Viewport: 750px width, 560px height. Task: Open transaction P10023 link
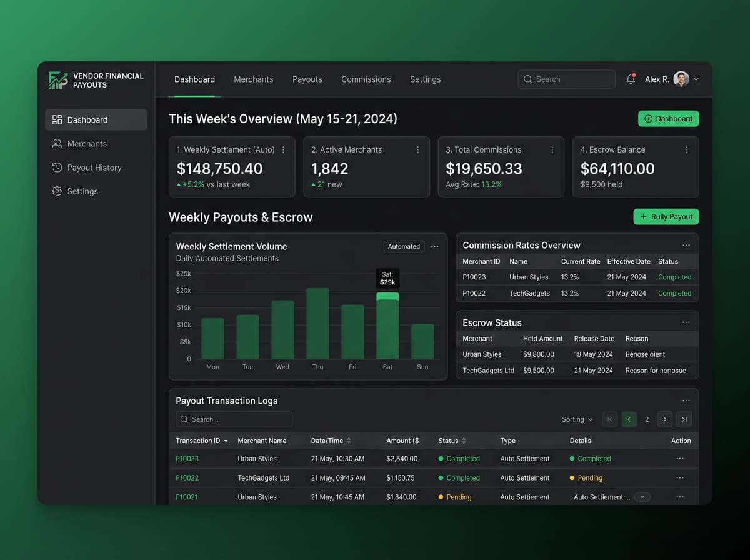[187, 459]
